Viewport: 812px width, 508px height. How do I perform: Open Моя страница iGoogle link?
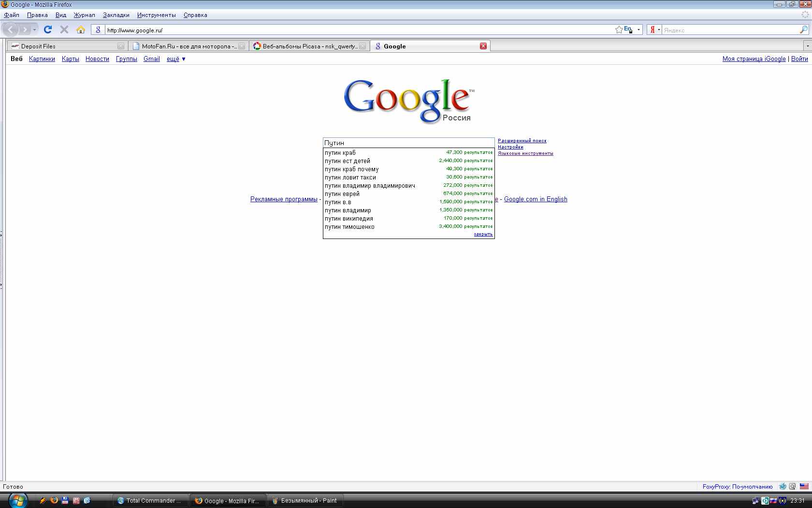[x=754, y=59]
